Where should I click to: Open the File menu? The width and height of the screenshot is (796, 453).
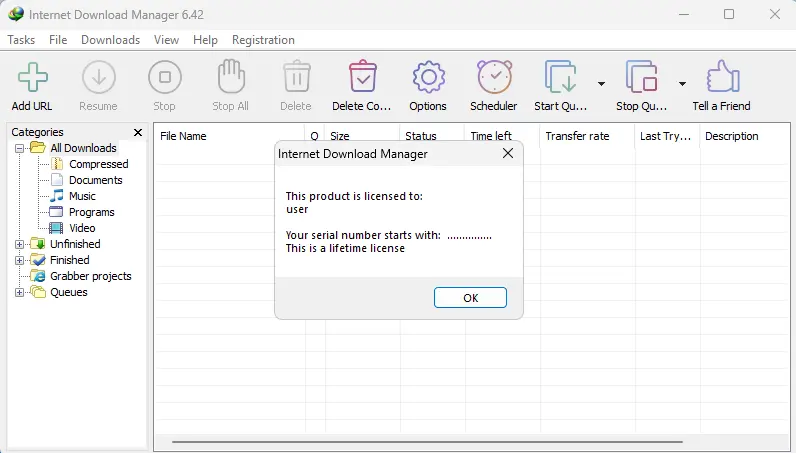pos(58,40)
